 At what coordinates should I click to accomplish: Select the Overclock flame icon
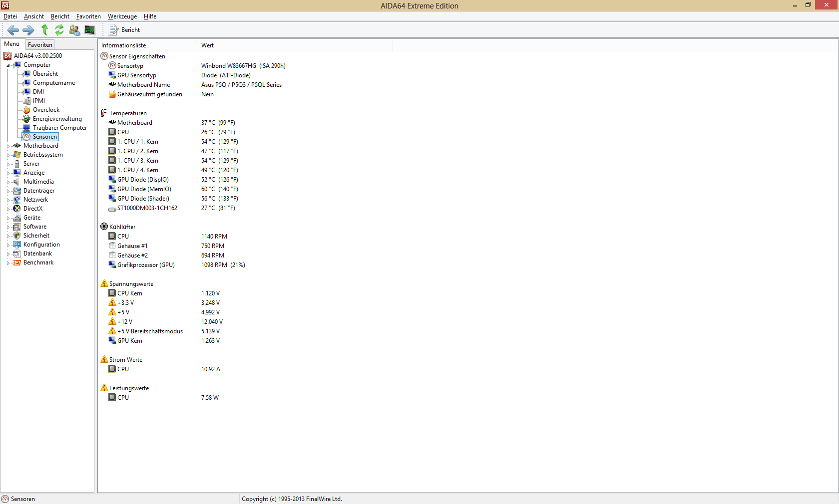pyautogui.click(x=27, y=110)
